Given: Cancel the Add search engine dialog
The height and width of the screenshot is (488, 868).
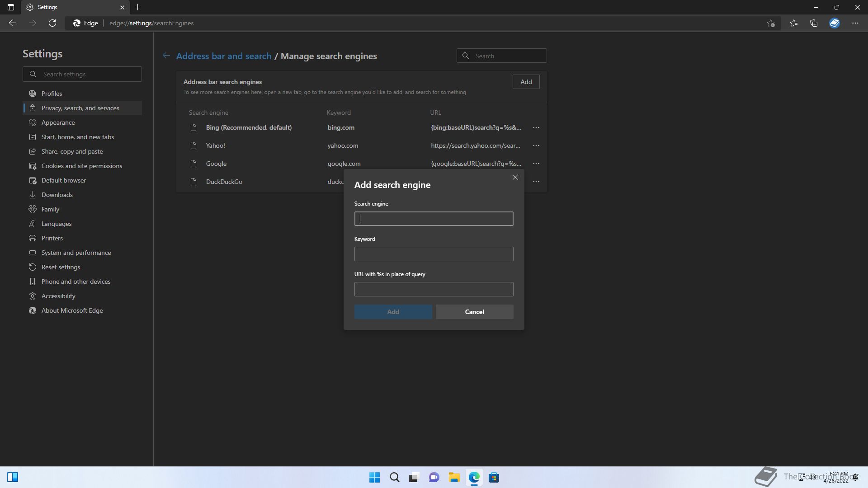Looking at the screenshot, I should [x=474, y=312].
